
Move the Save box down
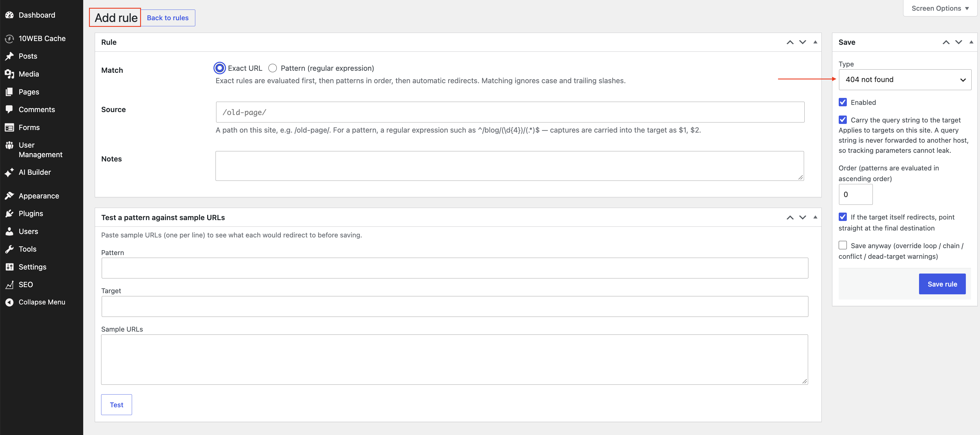tap(959, 42)
